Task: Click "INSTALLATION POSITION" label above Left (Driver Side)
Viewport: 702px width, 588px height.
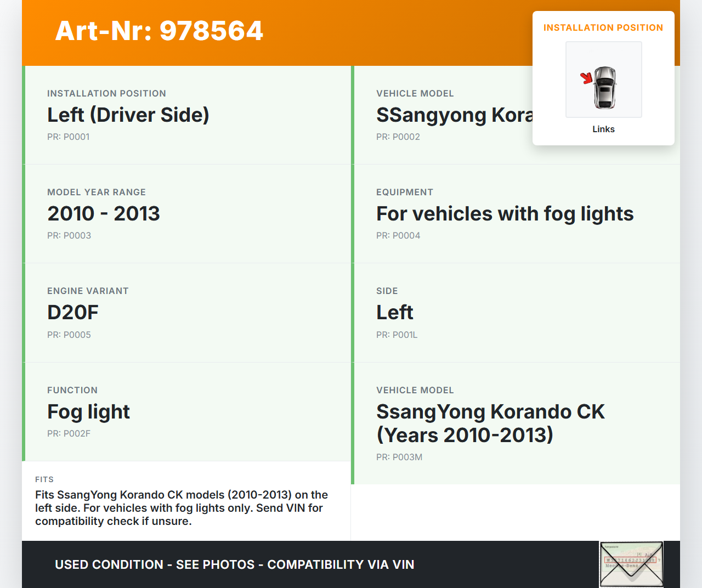Action: tap(106, 93)
